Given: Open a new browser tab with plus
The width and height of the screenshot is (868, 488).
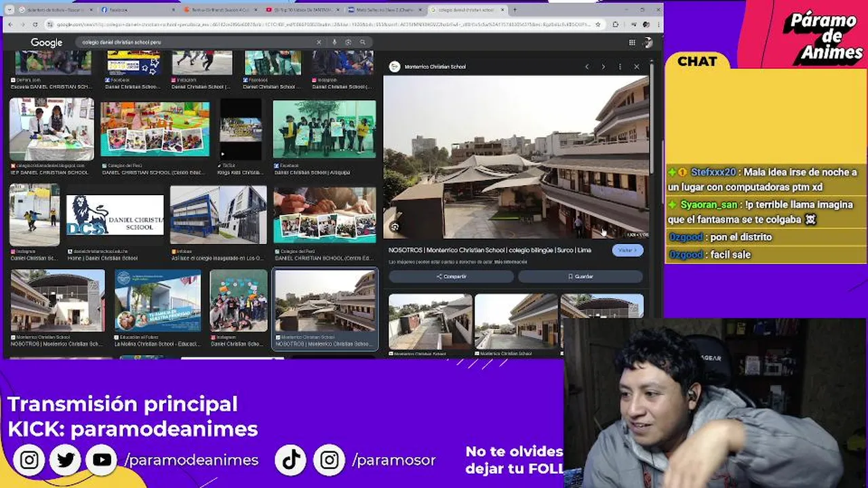Looking at the screenshot, I should coord(515,10).
